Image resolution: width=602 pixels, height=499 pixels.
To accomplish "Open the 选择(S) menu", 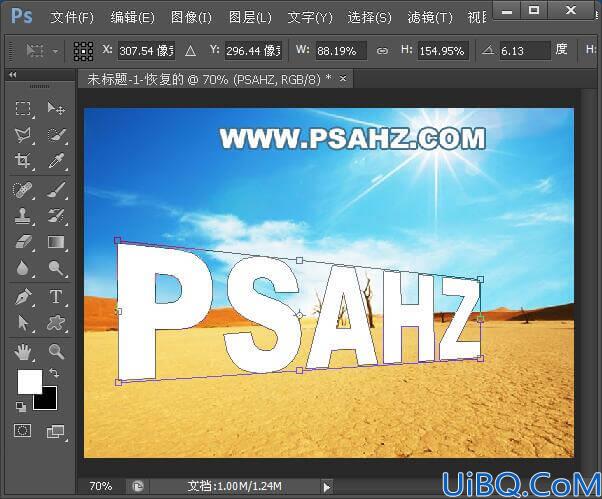I will (370, 18).
